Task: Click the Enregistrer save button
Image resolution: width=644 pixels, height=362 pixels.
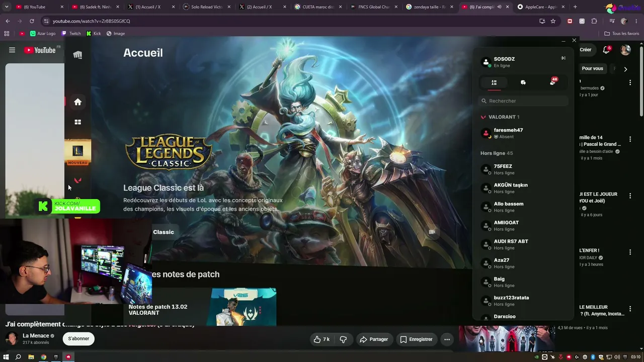Action: [x=416, y=339]
